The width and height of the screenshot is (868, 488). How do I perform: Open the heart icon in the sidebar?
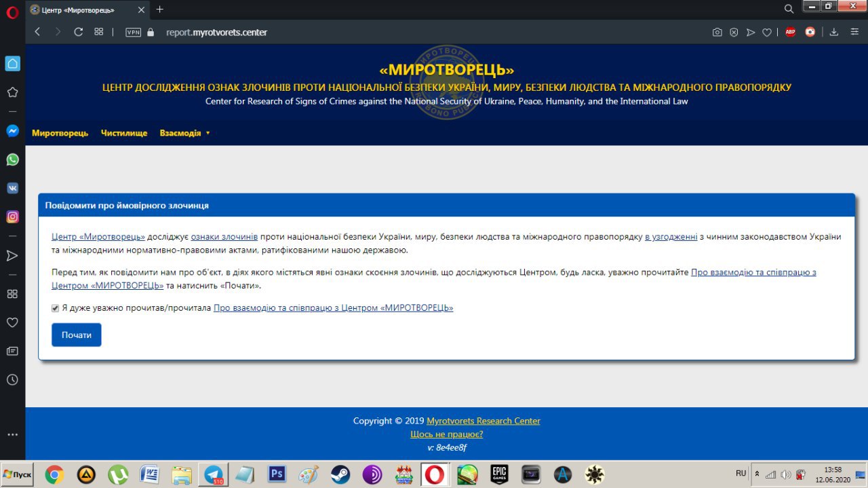coord(12,322)
